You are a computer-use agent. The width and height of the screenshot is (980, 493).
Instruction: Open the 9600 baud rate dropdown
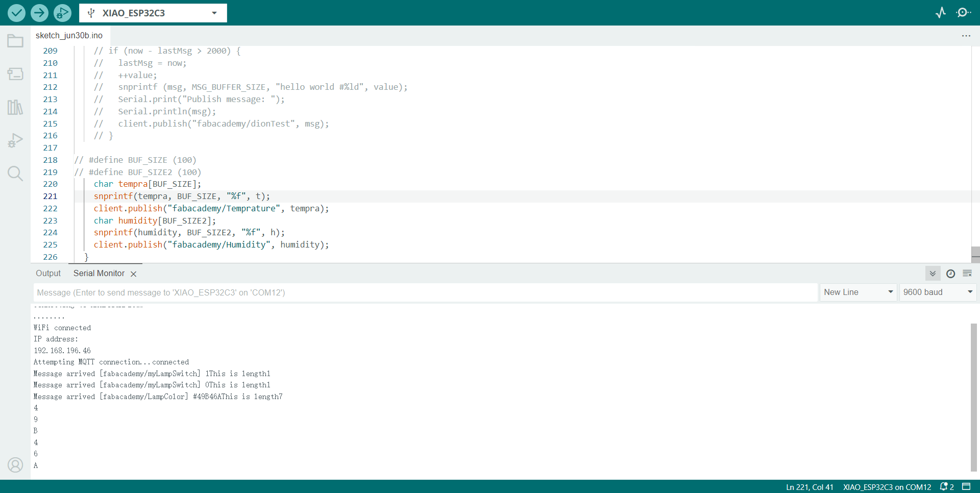coord(938,292)
